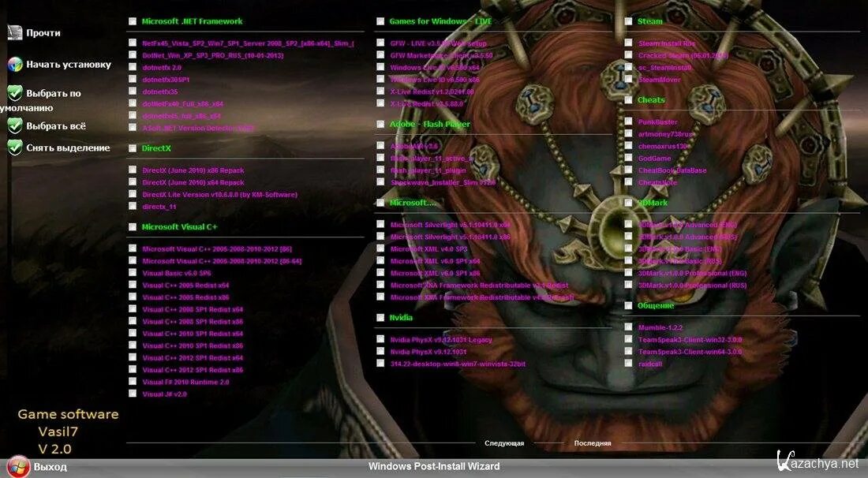Select '3DMark.v1.0.0 Professional (ENG)' entry

692,273
